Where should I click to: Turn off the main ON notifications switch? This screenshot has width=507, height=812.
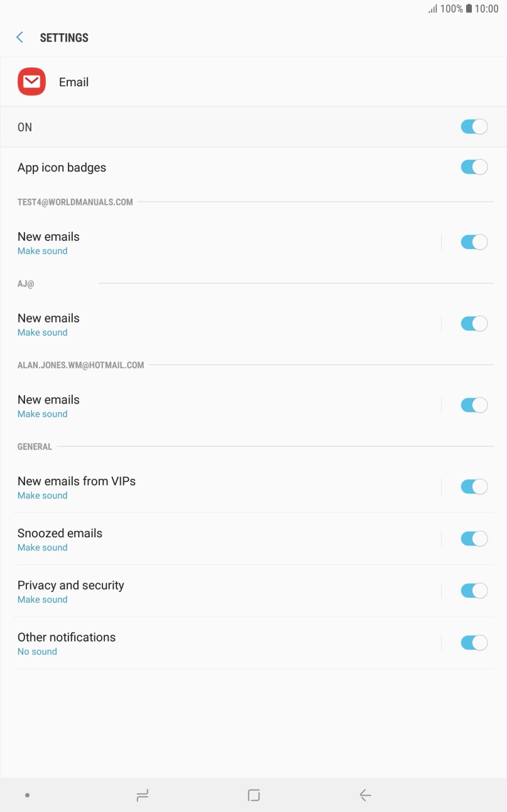[474, 127]
